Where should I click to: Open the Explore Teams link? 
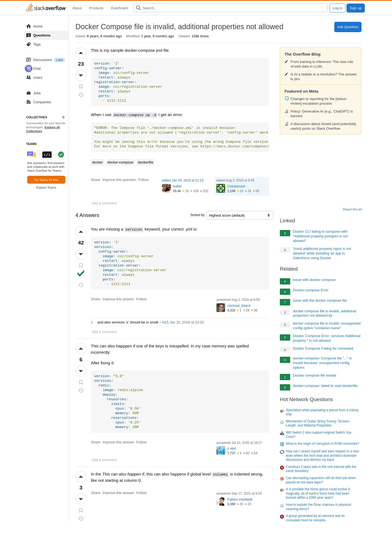[46, 187]
